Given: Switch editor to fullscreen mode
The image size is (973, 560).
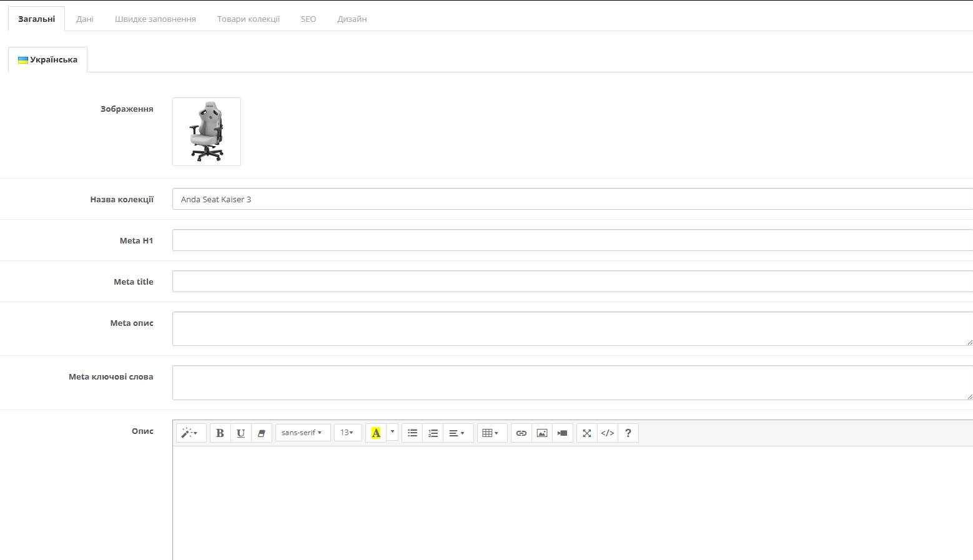Looking at the screenshot, I should [587, 433].
